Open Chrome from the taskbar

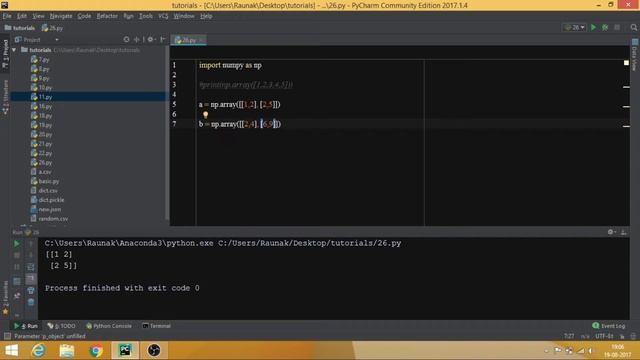(x=96, y=351)
